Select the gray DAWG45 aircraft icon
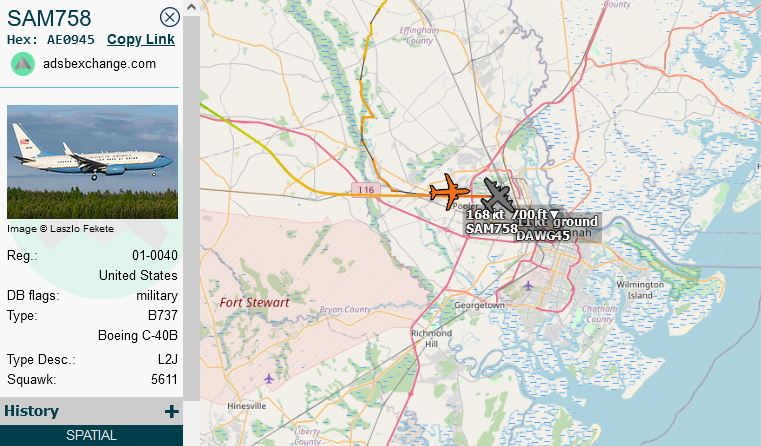Screen dimensions: 761x446 click(x=498, y=196)
